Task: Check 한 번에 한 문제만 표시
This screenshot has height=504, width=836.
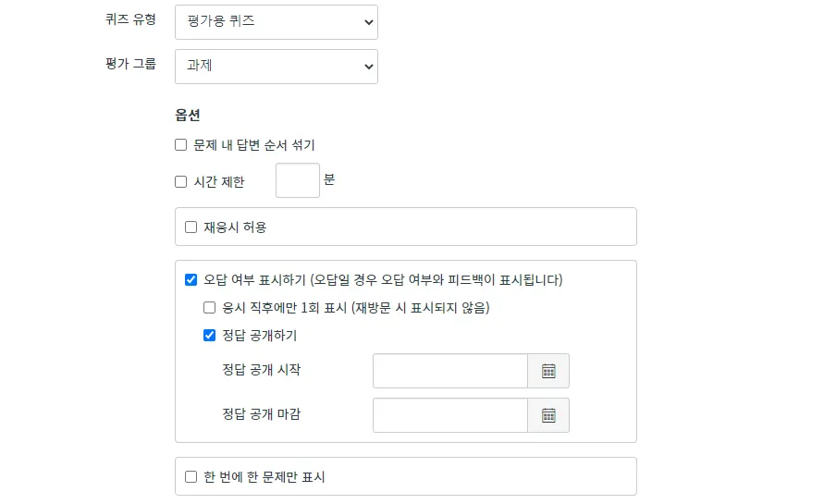Action: click(x=191, y=477)
